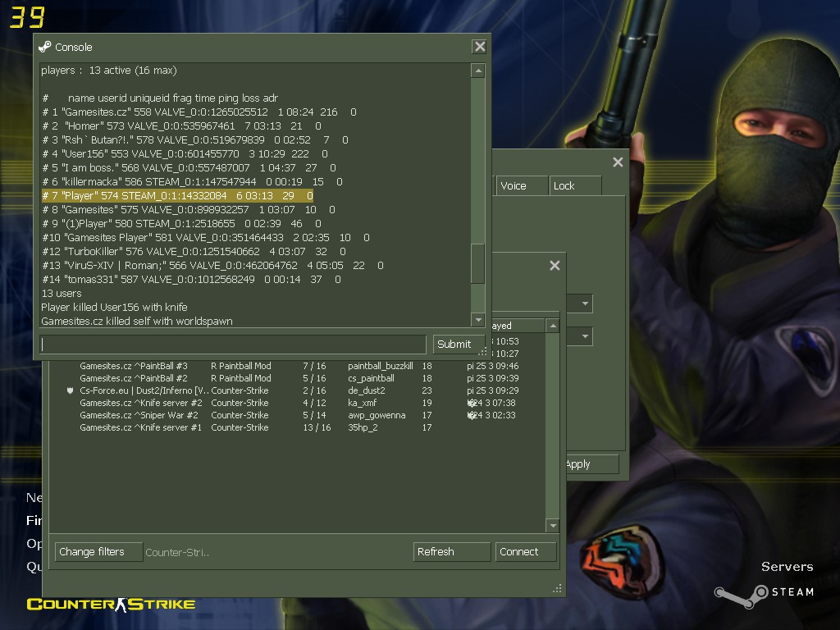Image resolution: width=840 pixels, height=630 pixels.
Task: Refresh the server list
Action: [x=452, y=552]
